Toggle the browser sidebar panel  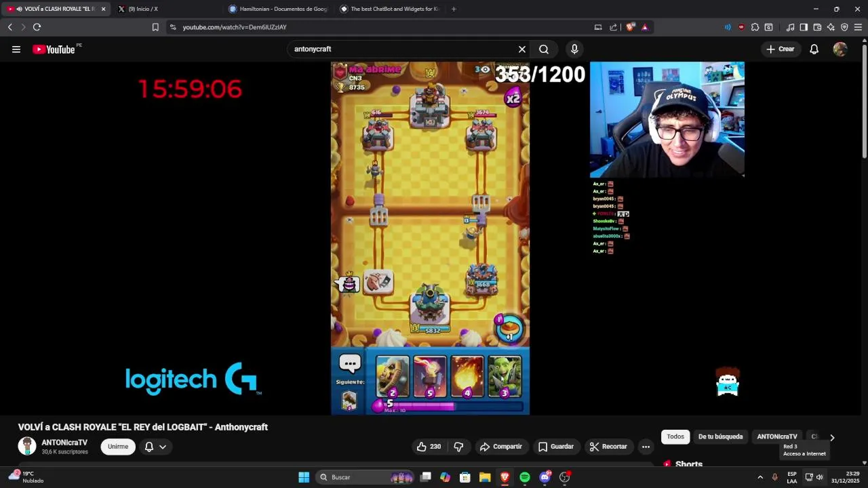804,27
